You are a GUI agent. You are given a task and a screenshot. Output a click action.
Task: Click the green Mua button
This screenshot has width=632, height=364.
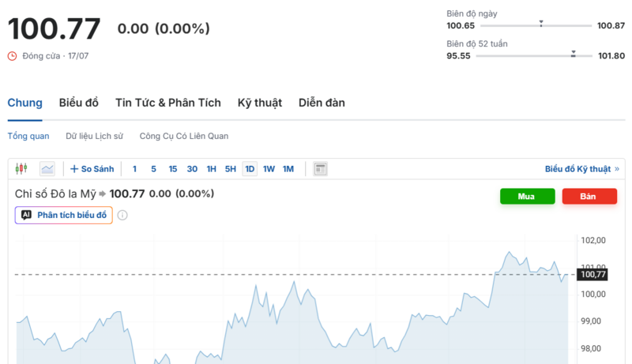[x=527, y=197]
